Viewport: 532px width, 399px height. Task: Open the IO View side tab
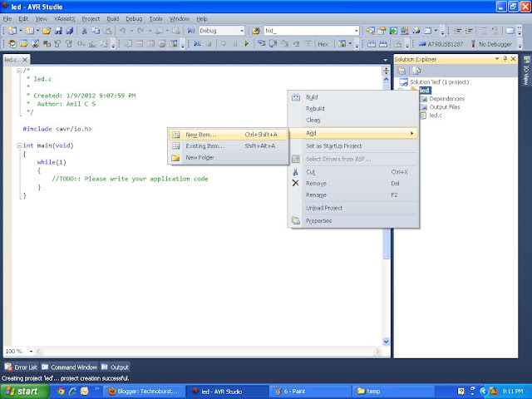(x=526, y=71)
